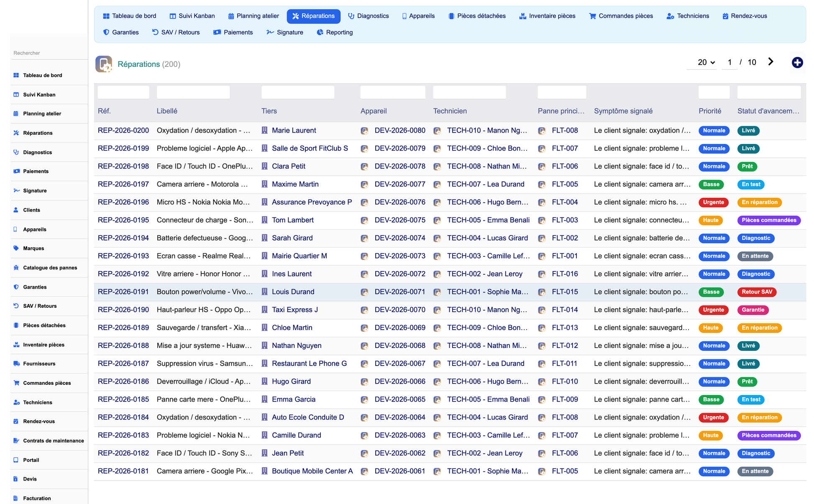
Task: Go to next page with chevron arrow
Action: coord(770,62)
